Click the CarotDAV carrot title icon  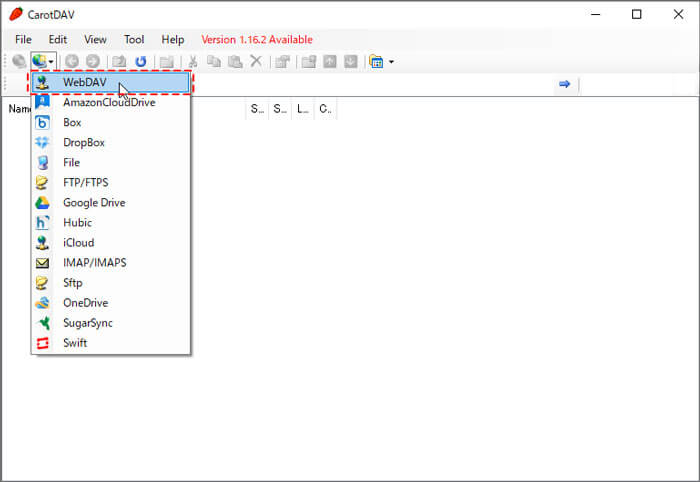16,14
